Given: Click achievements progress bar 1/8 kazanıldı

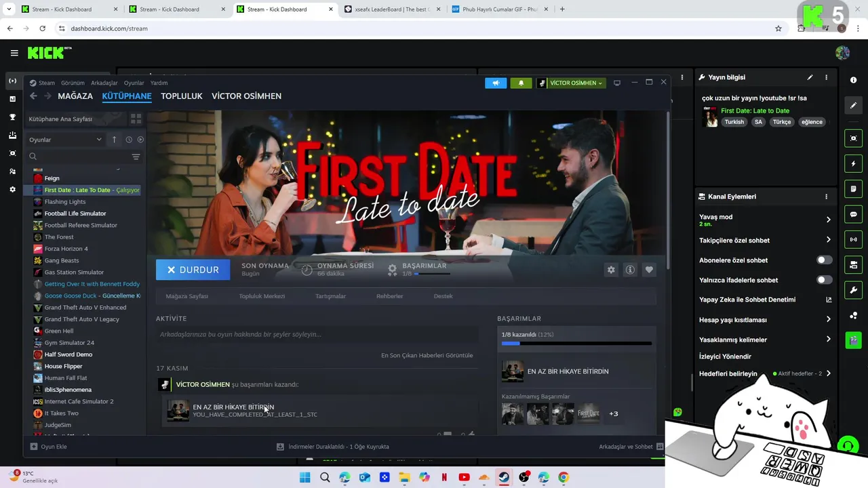Looking at the screenshot, I should 576,344.
